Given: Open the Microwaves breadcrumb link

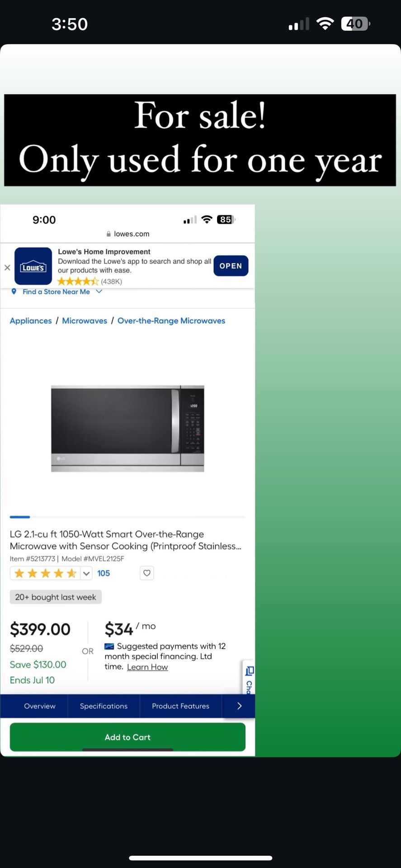Looking at the screenshot, I should point(85,321).
